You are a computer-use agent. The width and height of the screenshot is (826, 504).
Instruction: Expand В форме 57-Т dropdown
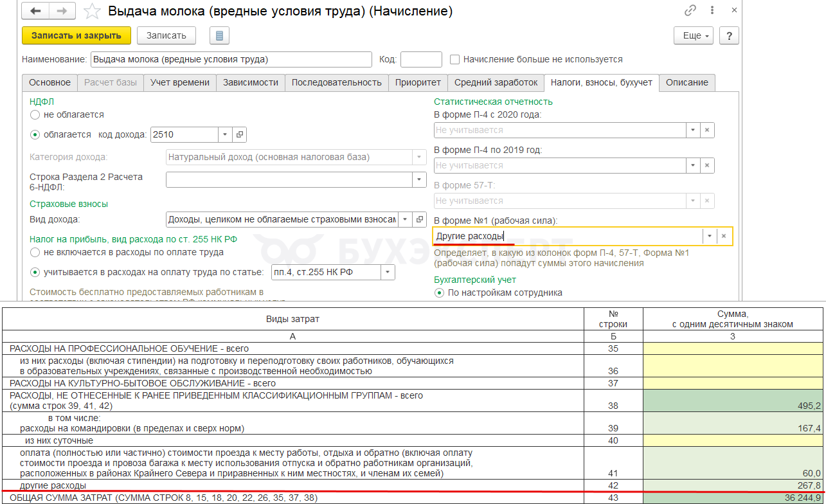tap(693, 201)
